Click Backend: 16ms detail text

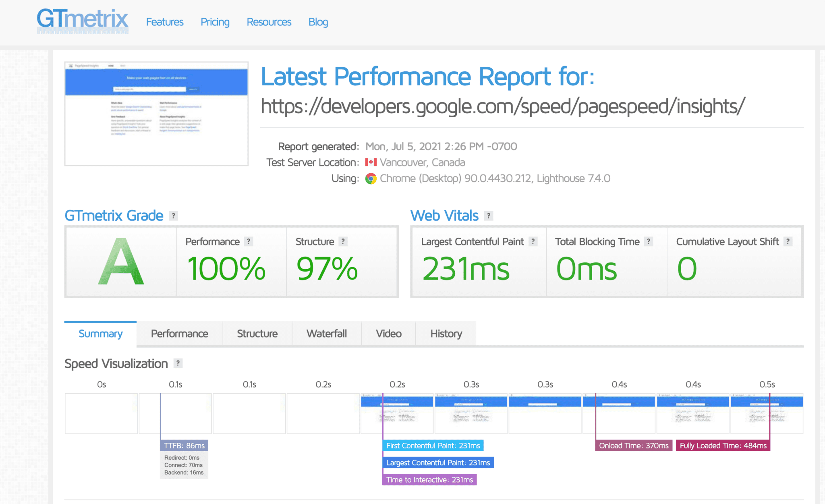pos(184,473)
